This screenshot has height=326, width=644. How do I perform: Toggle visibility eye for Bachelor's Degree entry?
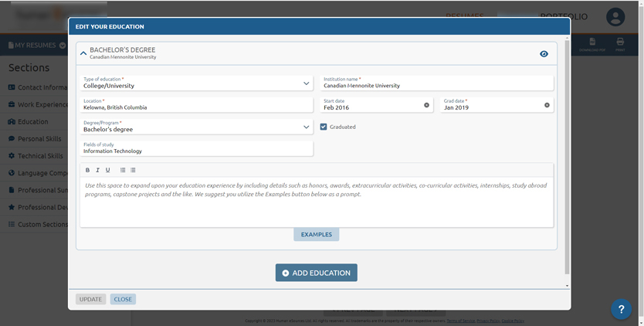[x=544, y=54]
